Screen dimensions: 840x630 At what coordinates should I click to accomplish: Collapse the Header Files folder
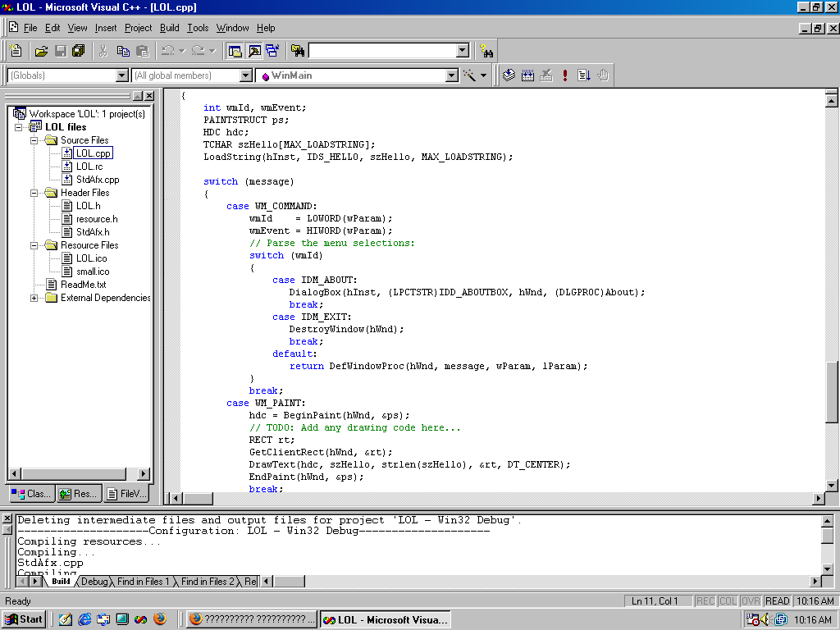click(34, 193)
